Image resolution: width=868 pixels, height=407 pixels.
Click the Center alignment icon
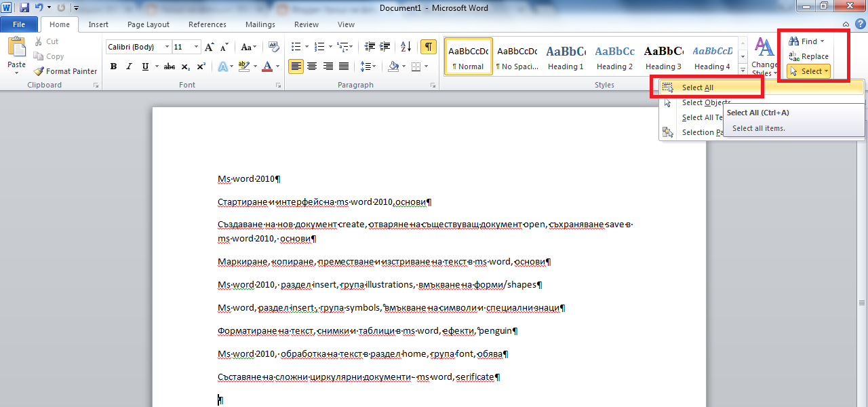(x=312, y=66)
